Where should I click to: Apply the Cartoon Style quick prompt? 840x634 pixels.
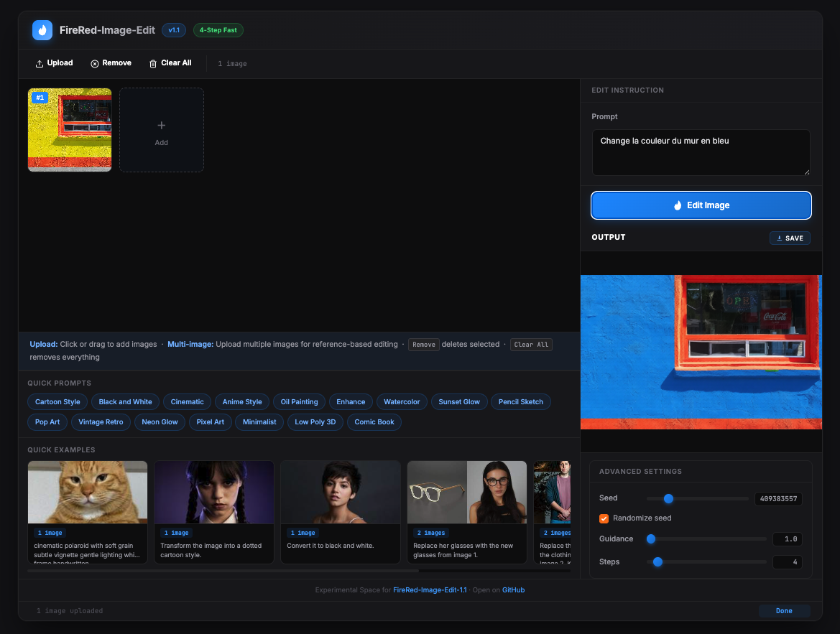pos(57,402)
